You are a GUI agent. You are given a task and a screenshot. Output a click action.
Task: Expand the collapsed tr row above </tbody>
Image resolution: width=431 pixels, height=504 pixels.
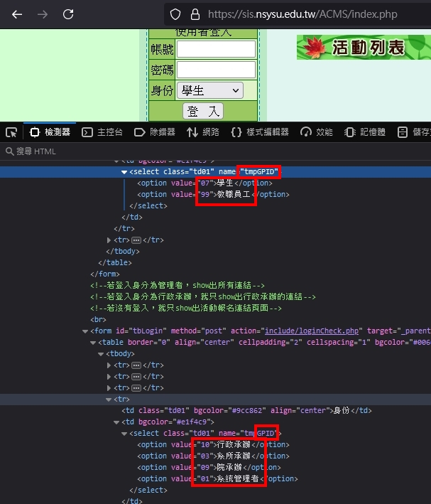(109, 240)
